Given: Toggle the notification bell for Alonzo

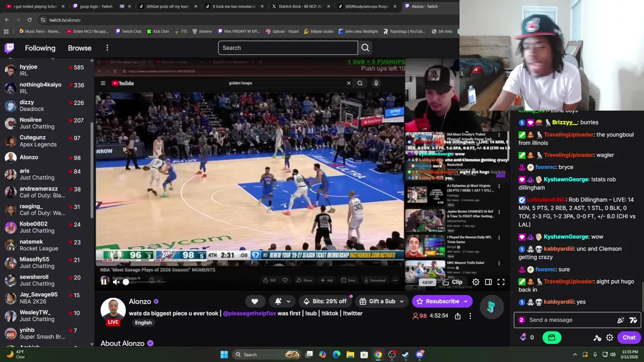Looking at the screenshot, I should coord(278,301).
